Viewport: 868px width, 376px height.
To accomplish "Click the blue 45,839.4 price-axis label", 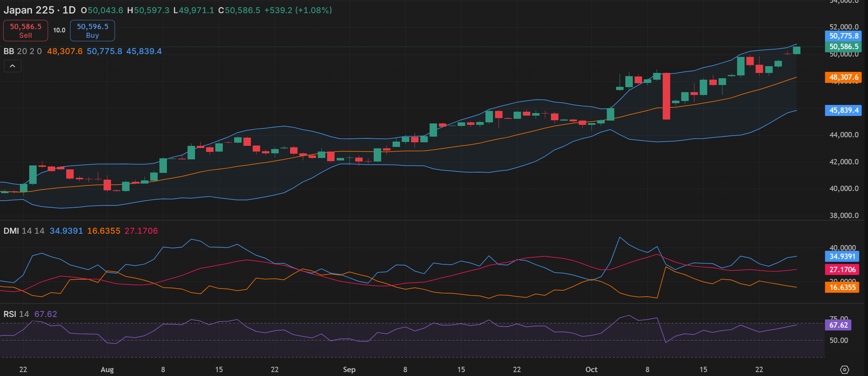I will click(x=843, y=110).
